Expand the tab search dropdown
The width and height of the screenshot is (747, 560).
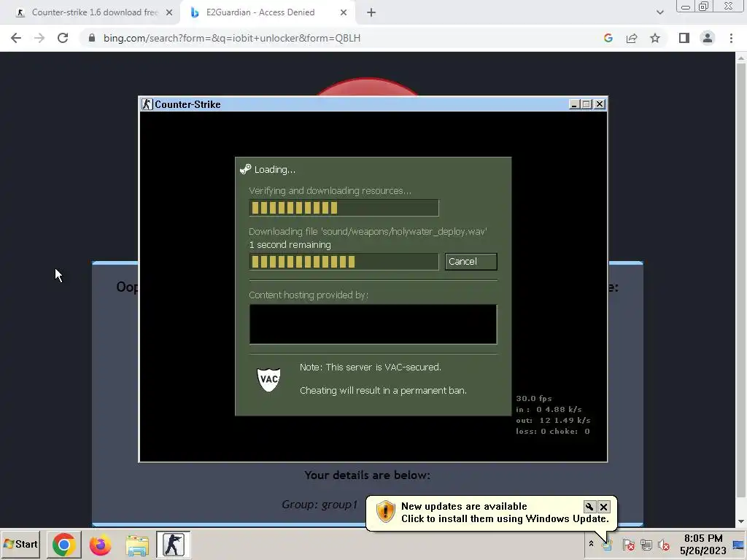[x=659, y=12]
